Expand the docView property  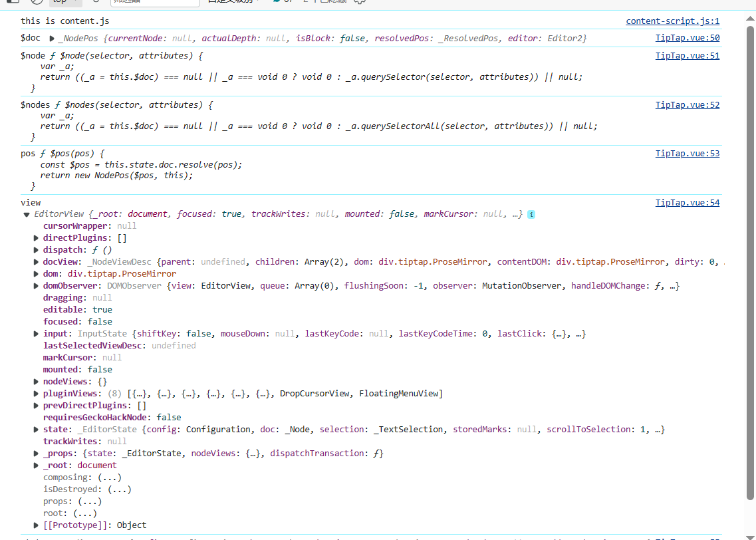(x=37, y=262)
